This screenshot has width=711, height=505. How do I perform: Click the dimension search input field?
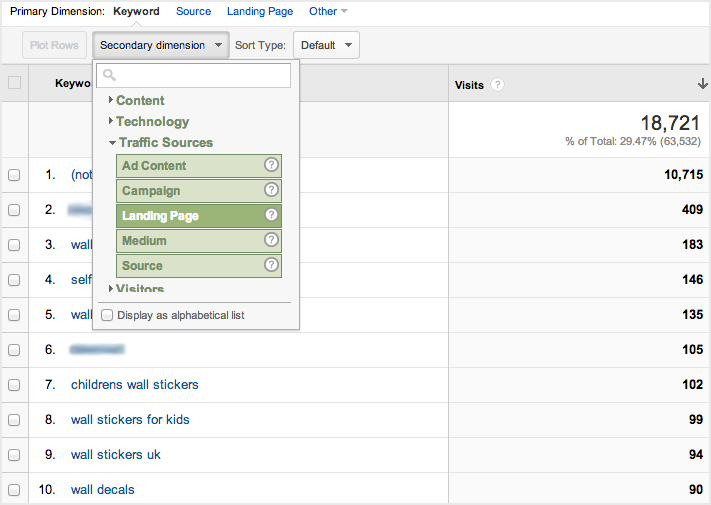200,75
